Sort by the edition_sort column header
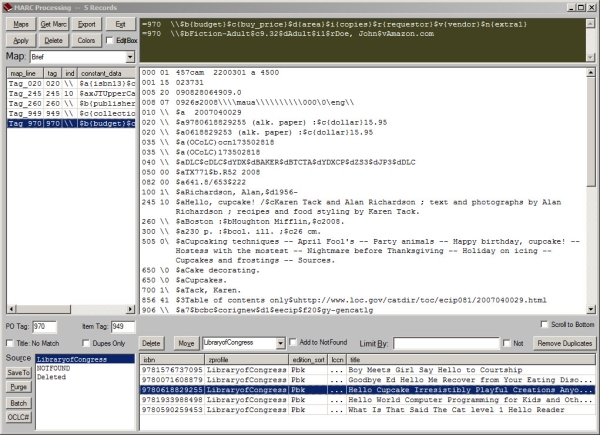 (x=308, y=360)
